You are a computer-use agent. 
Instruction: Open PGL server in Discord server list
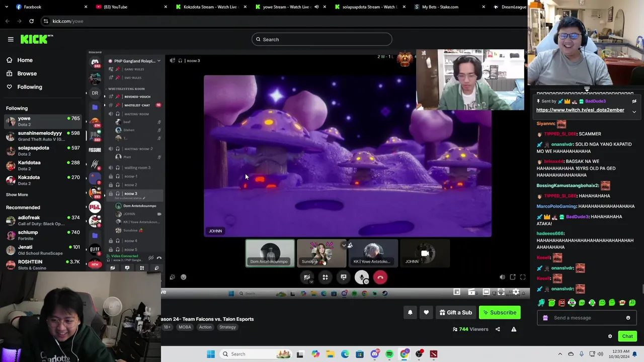click(x=95, y=207)
